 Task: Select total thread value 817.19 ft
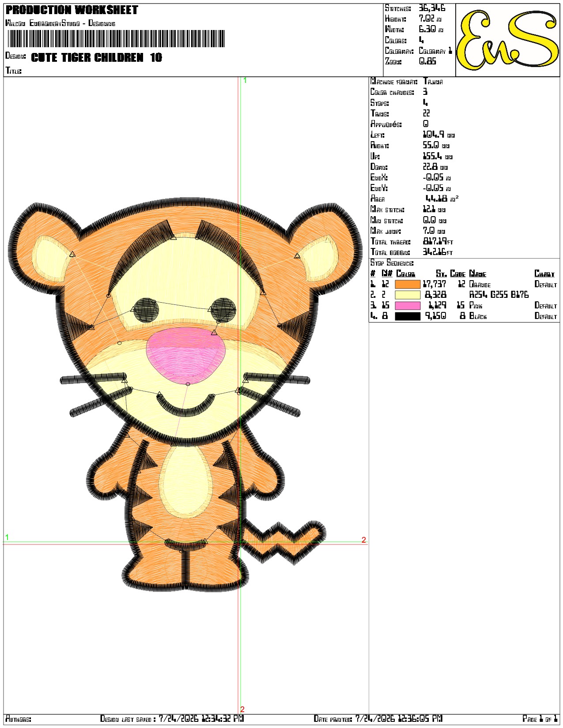pos(438,241)
